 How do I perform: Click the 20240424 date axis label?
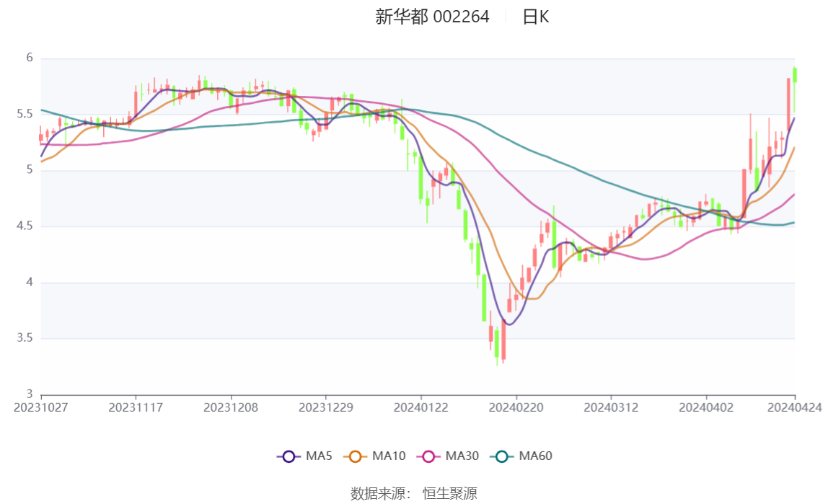click(793, 407)
